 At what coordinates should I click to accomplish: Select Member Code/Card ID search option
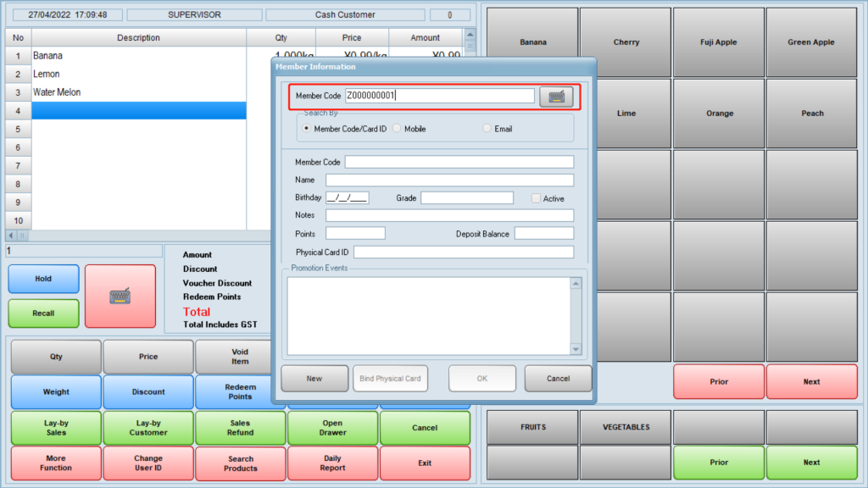(x=306, y=129)
